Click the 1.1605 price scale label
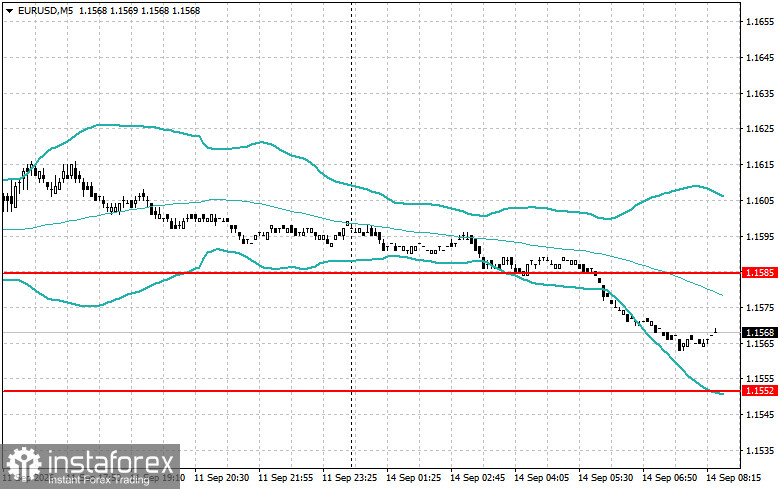Image resolution: width=781 pixels, height=489 pixels. click(760, 200)
